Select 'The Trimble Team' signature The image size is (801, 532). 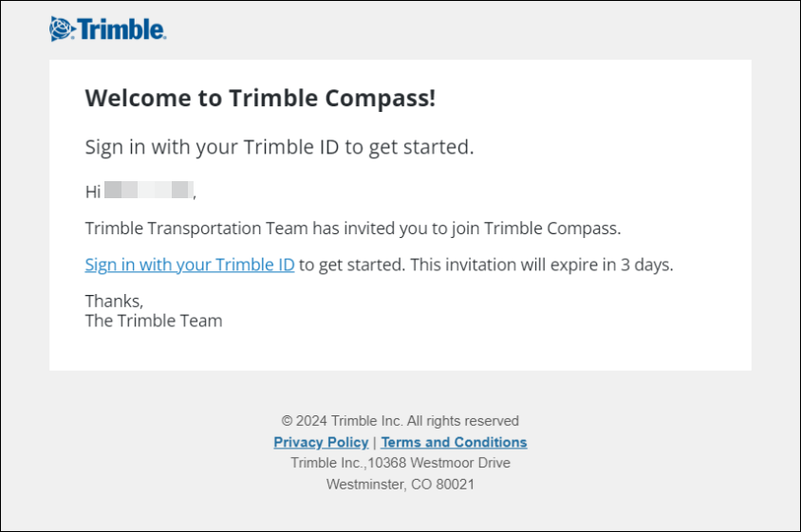coord(154,321)
